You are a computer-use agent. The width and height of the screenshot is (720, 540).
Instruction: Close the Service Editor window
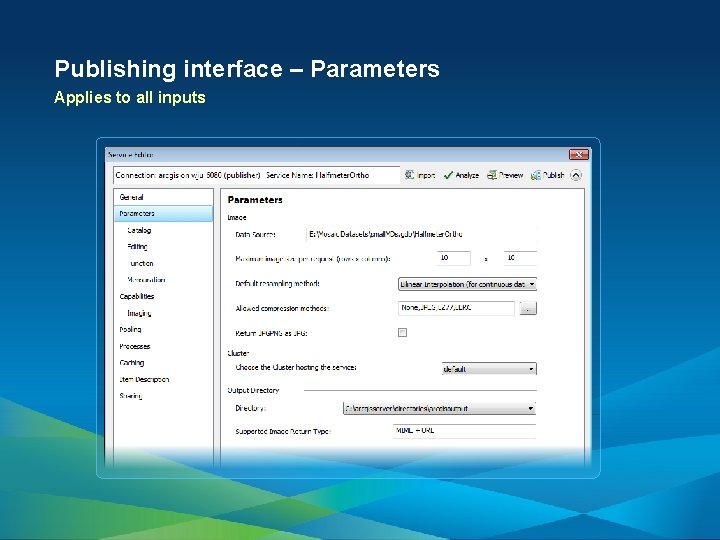tap(579, 154)
